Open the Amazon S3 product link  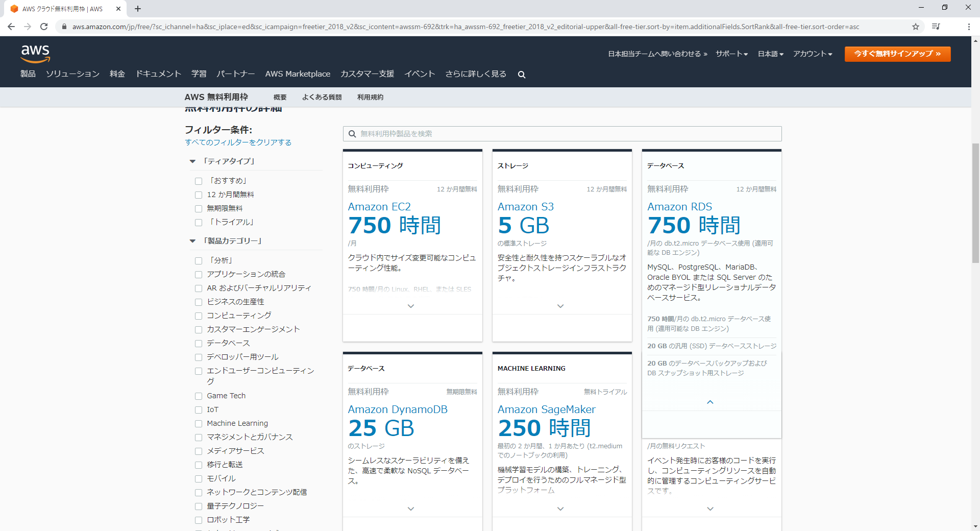click(x=525, y=207)
